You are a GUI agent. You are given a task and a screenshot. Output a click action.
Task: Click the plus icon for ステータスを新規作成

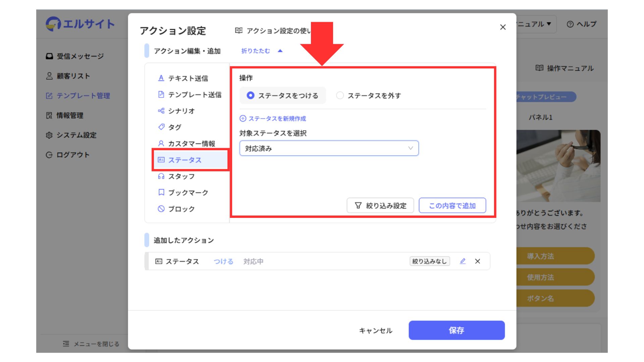(243, 118)
